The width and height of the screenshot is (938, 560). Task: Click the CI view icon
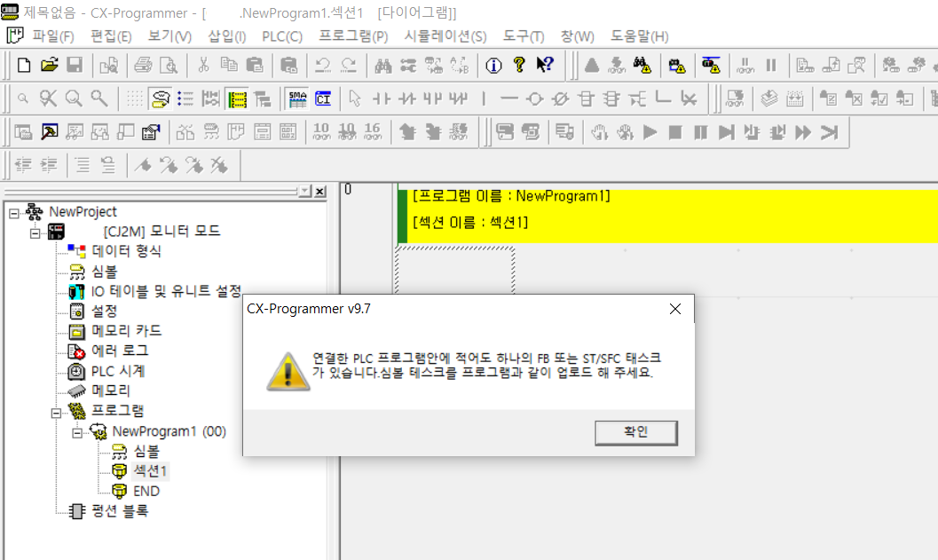pos(323,99)
